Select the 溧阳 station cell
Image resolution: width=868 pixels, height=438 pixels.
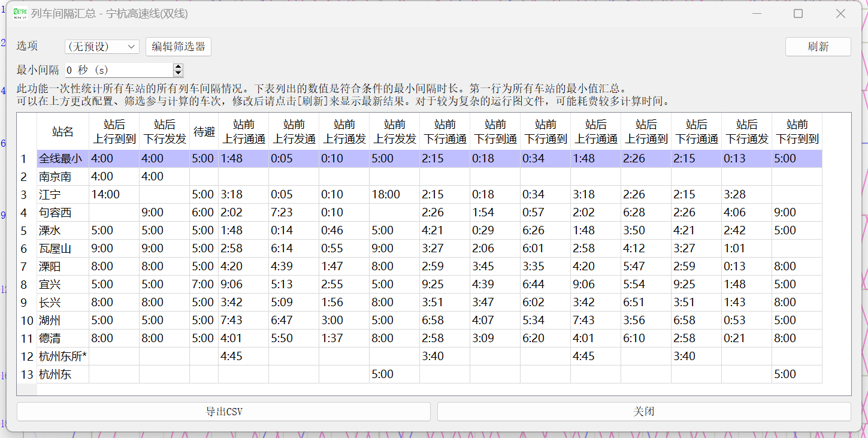[63, 267]
